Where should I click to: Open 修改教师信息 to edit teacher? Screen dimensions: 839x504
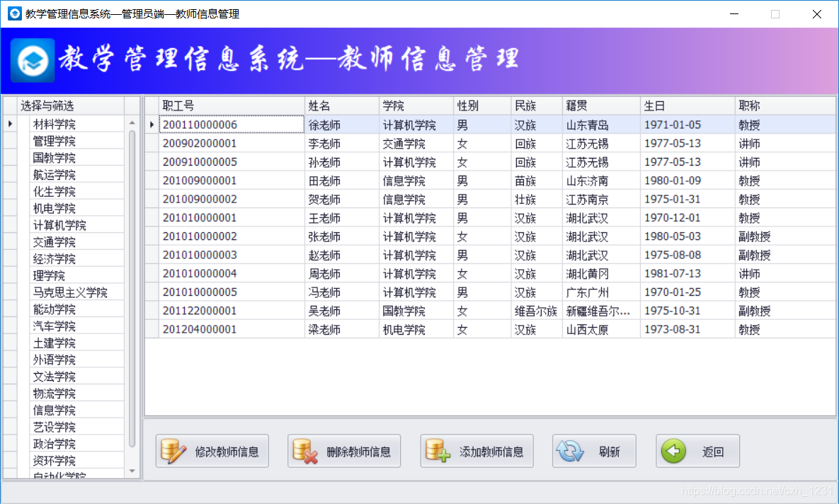[212, 451]
